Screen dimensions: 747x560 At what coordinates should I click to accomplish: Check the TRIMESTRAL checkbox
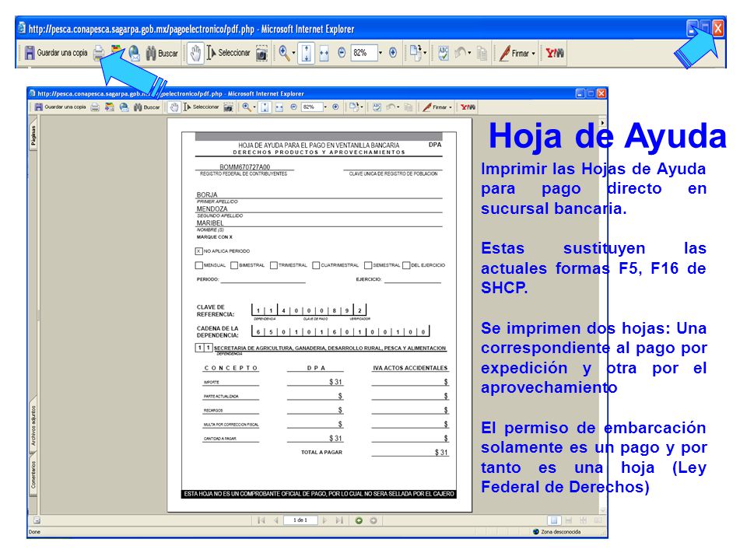pos(273,265)
